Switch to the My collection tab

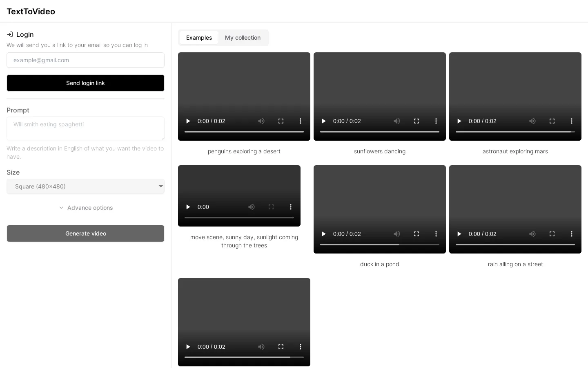(x=243, y=38)
